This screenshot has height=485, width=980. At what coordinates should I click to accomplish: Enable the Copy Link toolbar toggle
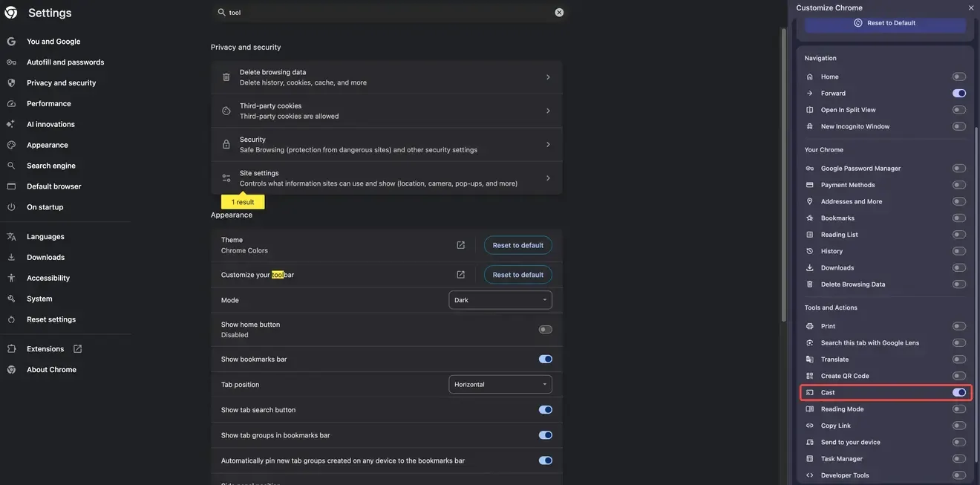tap(959, 426)
